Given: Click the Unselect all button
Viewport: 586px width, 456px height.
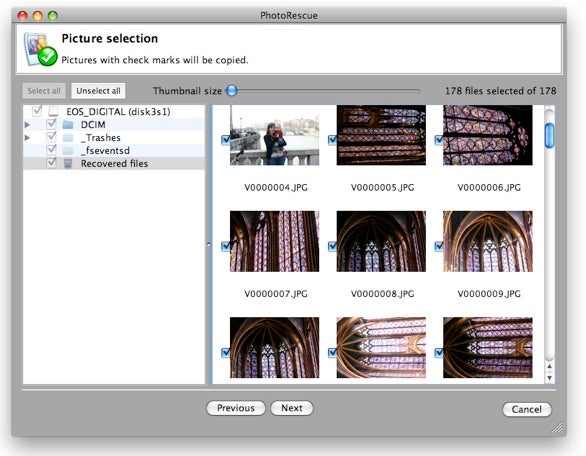Looking at the screenshot, I should click(98, 91).
